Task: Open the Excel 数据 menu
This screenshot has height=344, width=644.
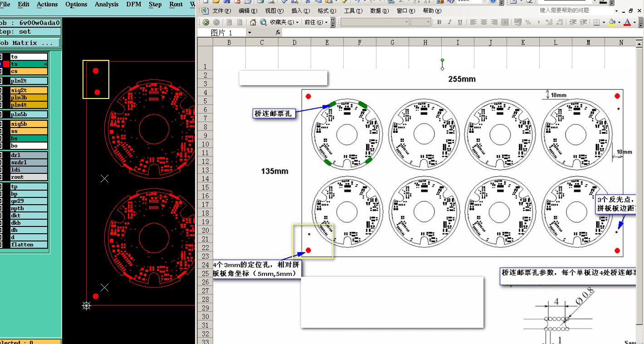Action: (x=379, y=11)
